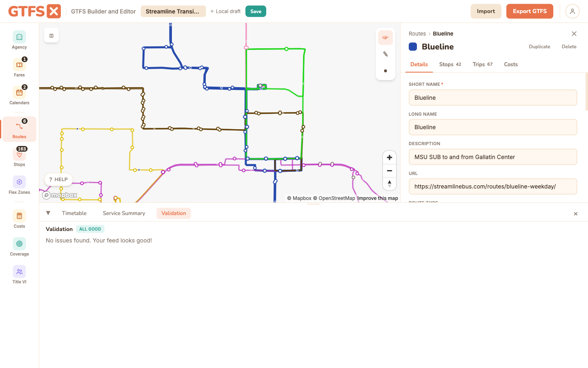The height and width of the screenshot is (368, 588).
Task: Zoom out on the map
Action: 390,171
